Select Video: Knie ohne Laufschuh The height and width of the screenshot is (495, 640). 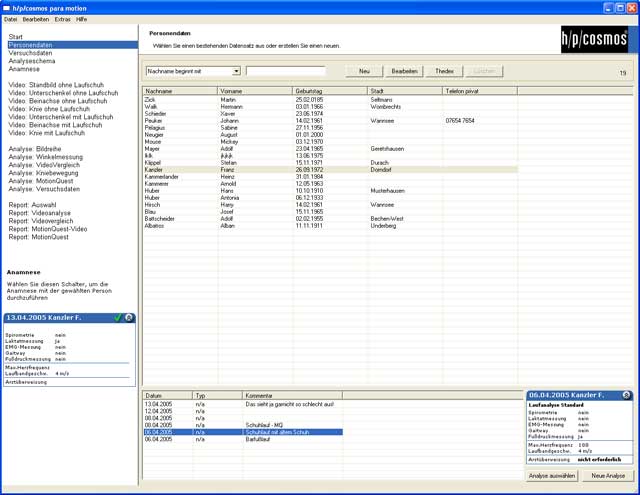[x=49, y=109]
